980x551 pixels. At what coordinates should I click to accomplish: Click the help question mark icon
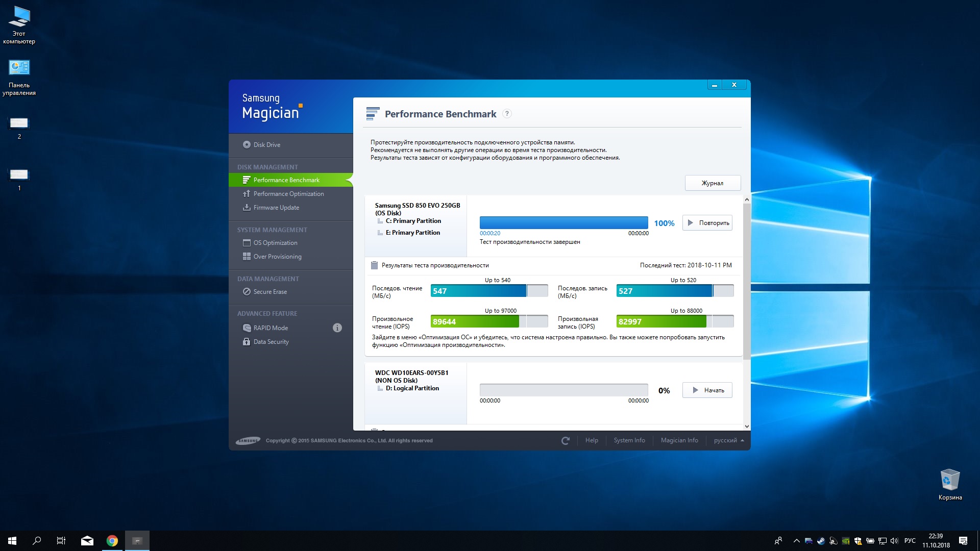pyautogui.click(x=507, y=114)
